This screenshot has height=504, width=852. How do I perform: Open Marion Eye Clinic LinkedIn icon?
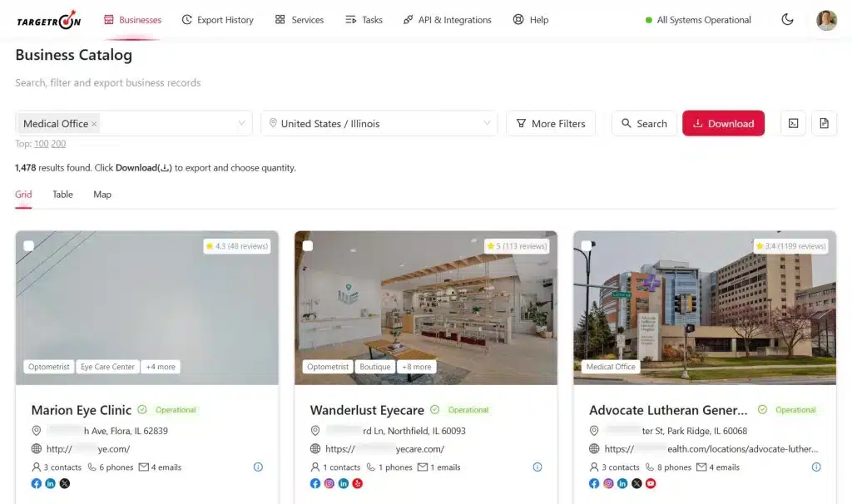coord(51,483)
